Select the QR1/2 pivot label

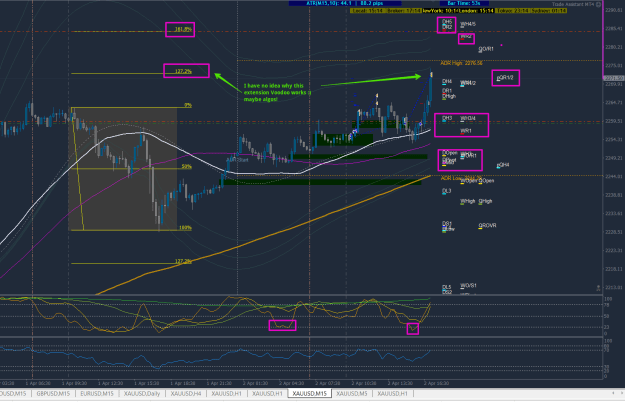click(x=505, y=78)
